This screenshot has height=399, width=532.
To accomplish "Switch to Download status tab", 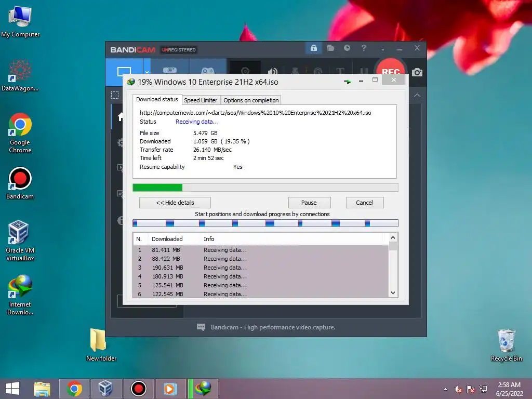I will [x=157, y=99].
